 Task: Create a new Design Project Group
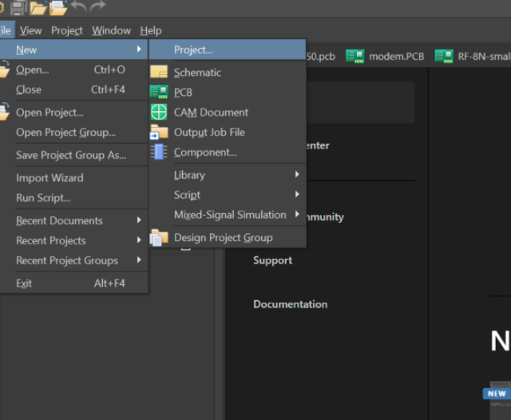(x=223, y=238)
